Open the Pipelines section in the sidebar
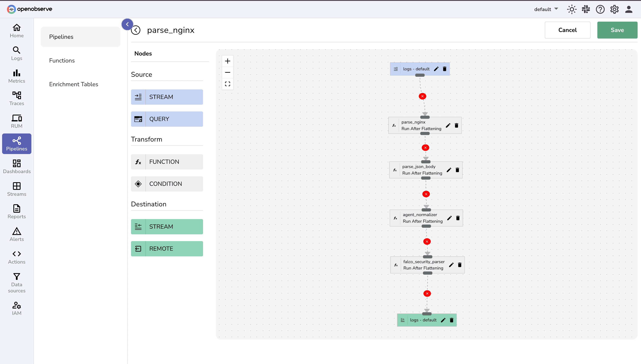 (x=16, y=144)
